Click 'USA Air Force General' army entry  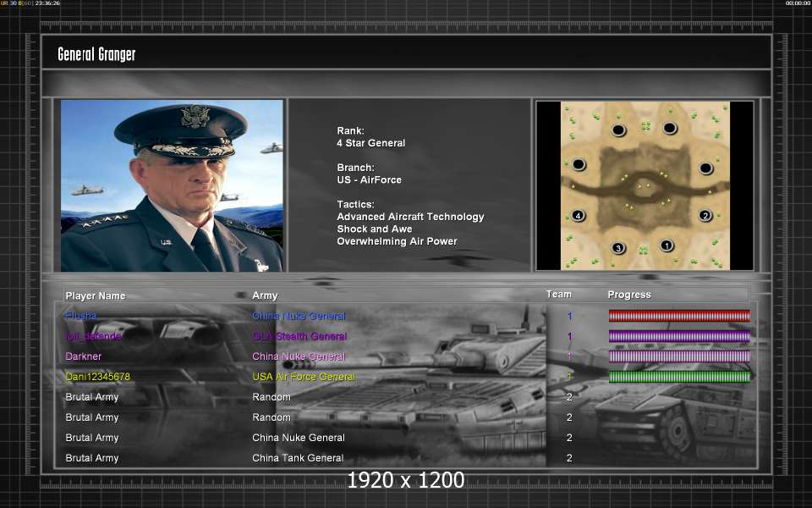[304, 377]
